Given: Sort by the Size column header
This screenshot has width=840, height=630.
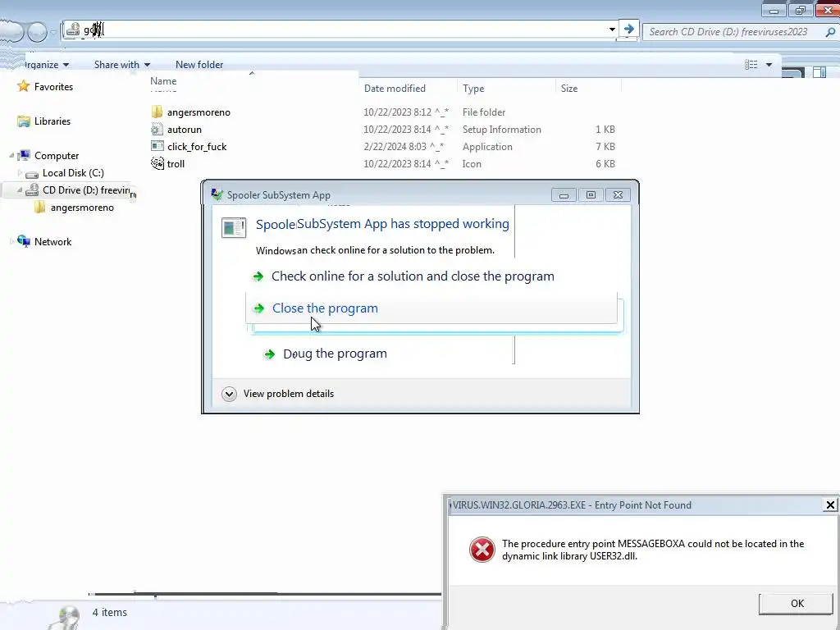Looking at the screenshot, I should tap(569, 89).
